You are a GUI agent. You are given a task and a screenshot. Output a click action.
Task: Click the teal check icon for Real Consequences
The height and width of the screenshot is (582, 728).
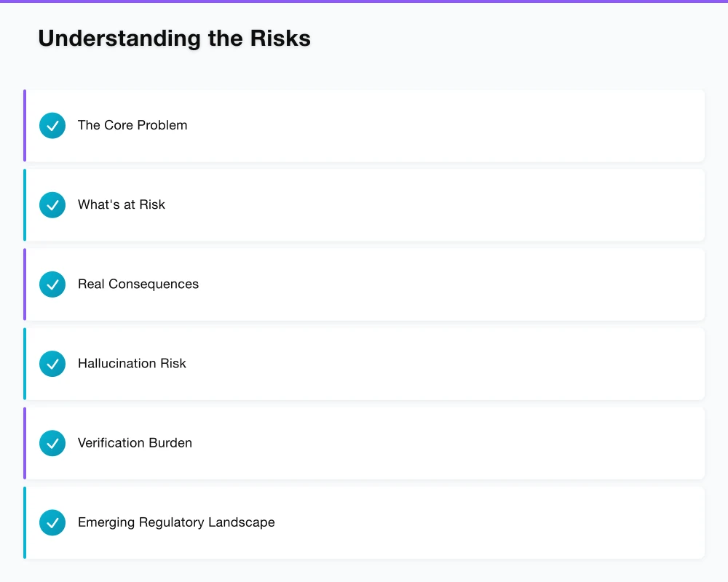coord(52,284)
